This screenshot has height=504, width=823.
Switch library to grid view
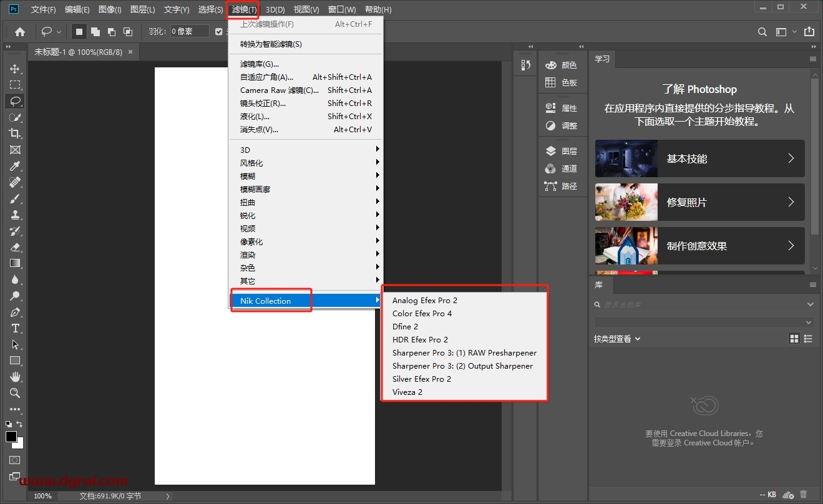click(794, 339)
